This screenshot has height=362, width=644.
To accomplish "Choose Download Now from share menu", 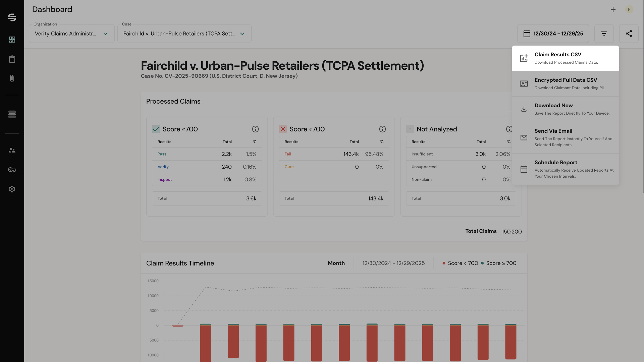I will 566,109.
